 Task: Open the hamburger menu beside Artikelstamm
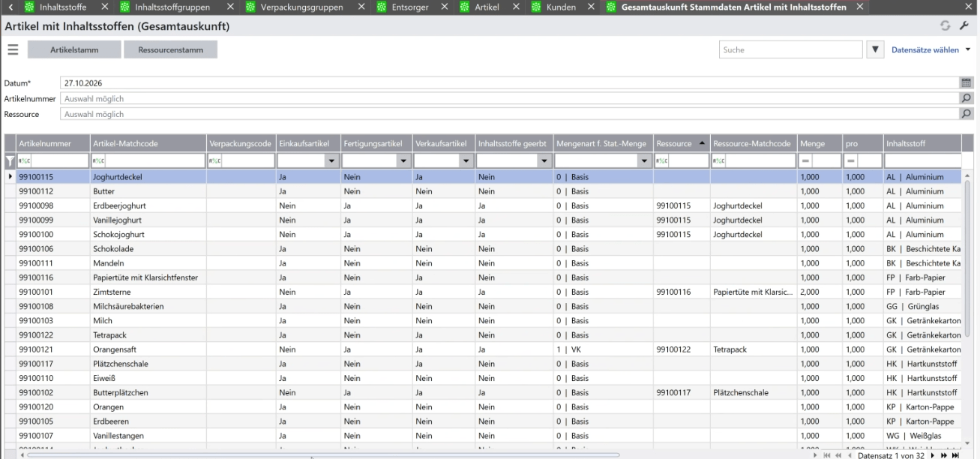[x=13, y=49]
